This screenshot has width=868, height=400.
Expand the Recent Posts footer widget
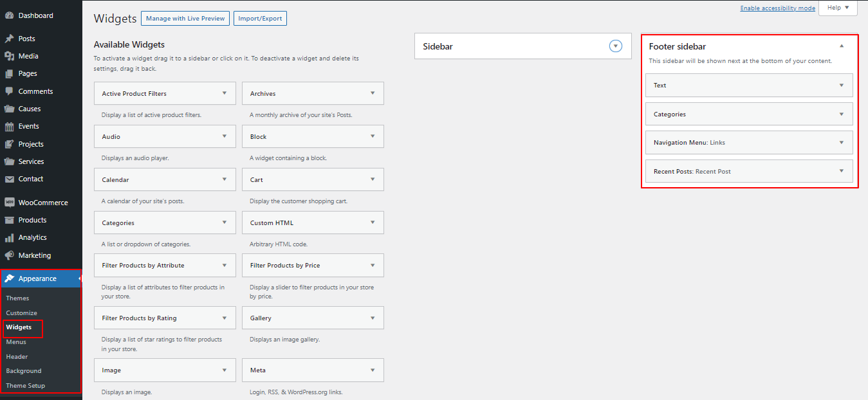coord(841,171)
